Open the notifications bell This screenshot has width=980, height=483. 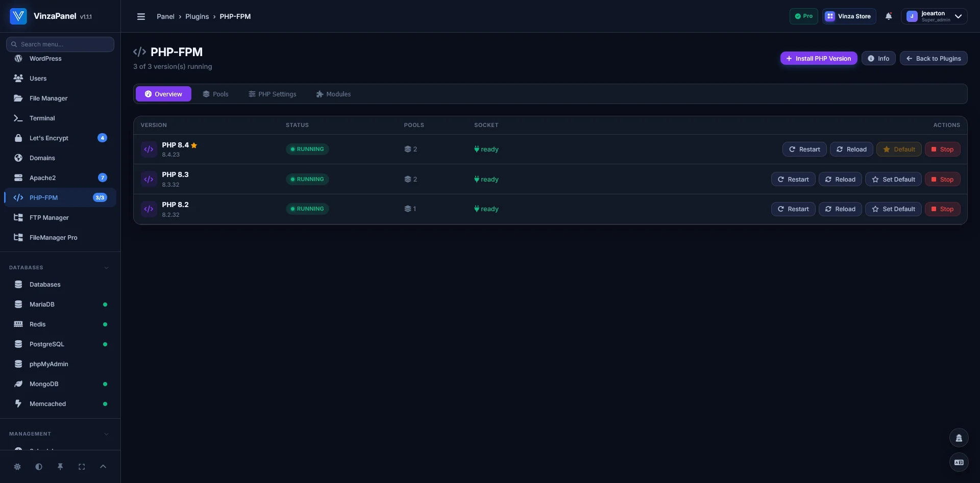(889, 16)
